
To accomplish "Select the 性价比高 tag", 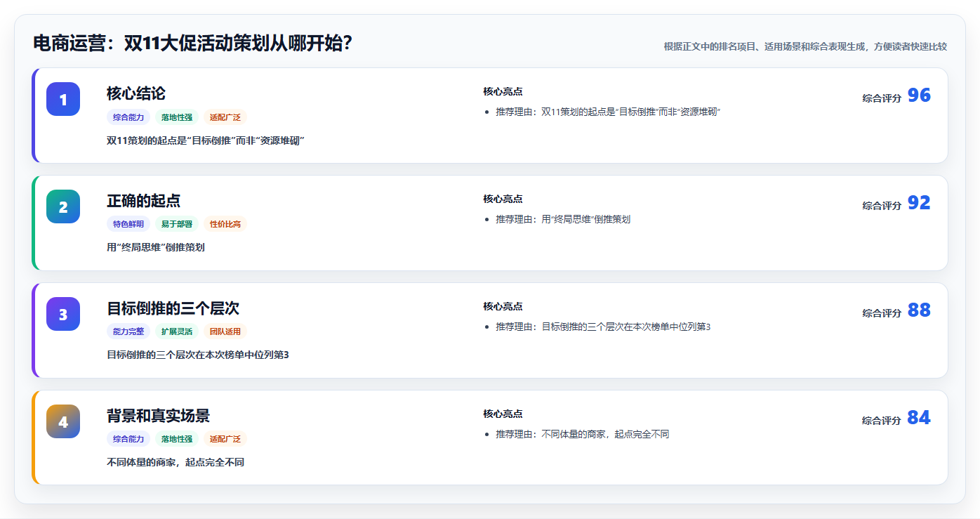I will point(225,224).
